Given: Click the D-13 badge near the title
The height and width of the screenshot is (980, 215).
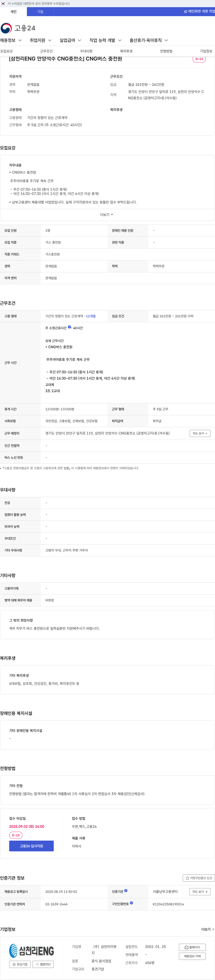Looking at the screenshot, I should [199, 59].
